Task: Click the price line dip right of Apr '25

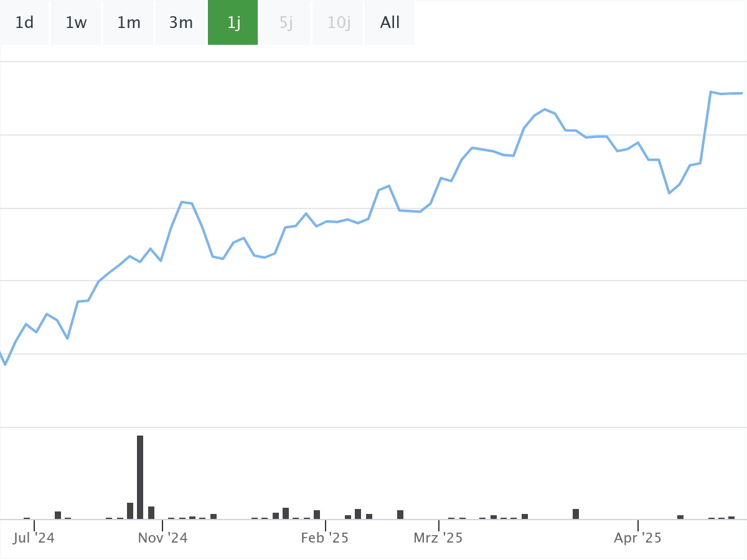Action: coord(669,193)
